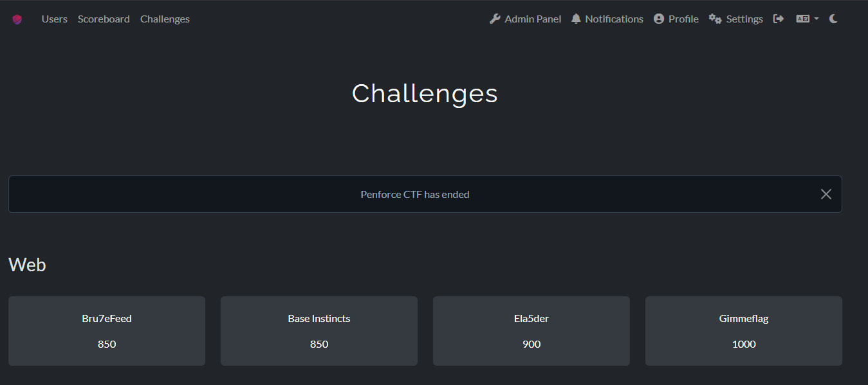Select the Ela5der 900-point challenge
Image resolution: width=868 pixels, height=385 pixels.
click(531, 331)
